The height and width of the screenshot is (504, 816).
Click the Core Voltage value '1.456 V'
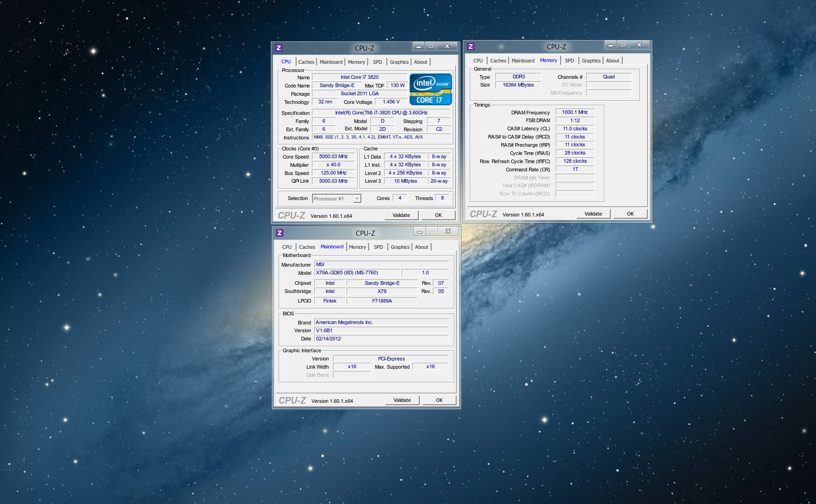pos(391,102)
